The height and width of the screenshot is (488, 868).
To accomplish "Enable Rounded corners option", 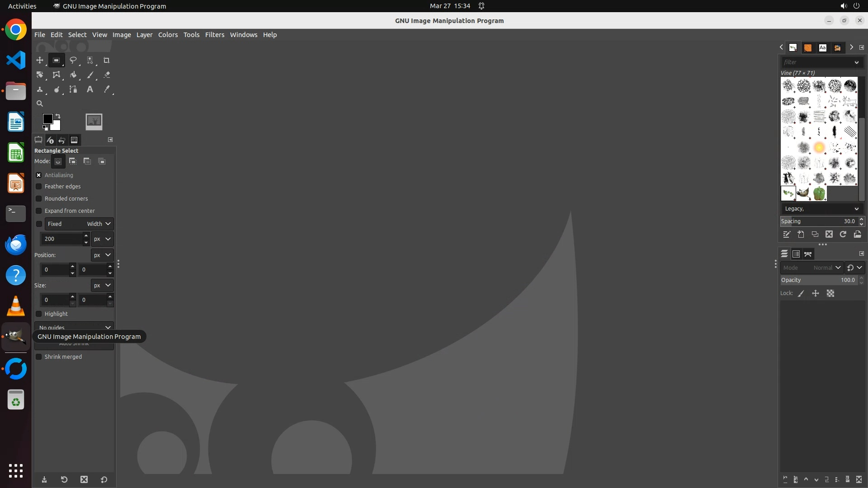I will pyautogui.click(x=39, y=199).
